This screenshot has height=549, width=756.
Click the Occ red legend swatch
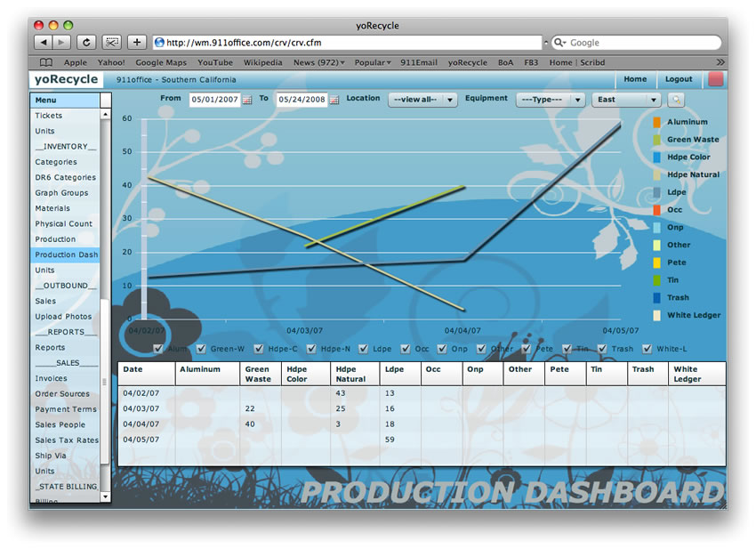[656, 210]
